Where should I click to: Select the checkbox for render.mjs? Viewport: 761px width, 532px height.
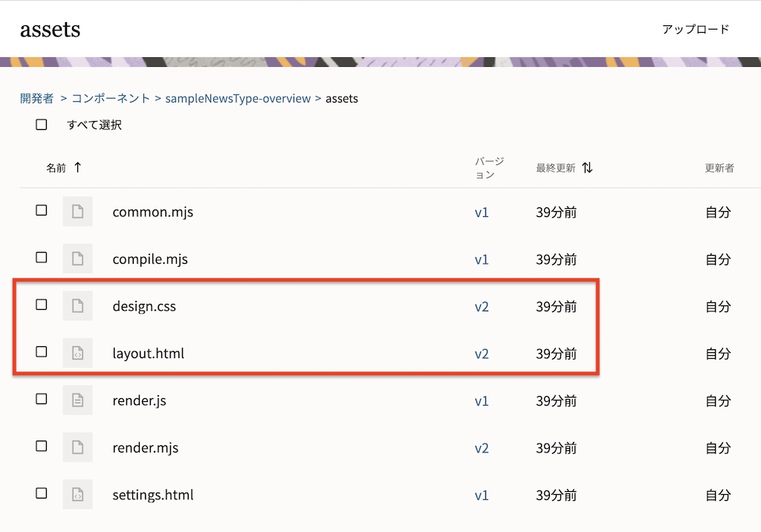[42, 446]
